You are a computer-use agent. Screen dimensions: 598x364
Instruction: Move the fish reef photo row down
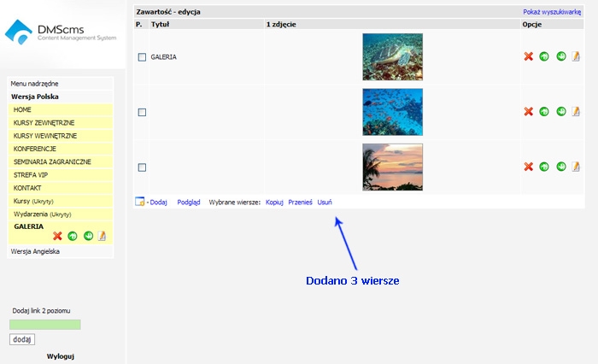point(561,111)
